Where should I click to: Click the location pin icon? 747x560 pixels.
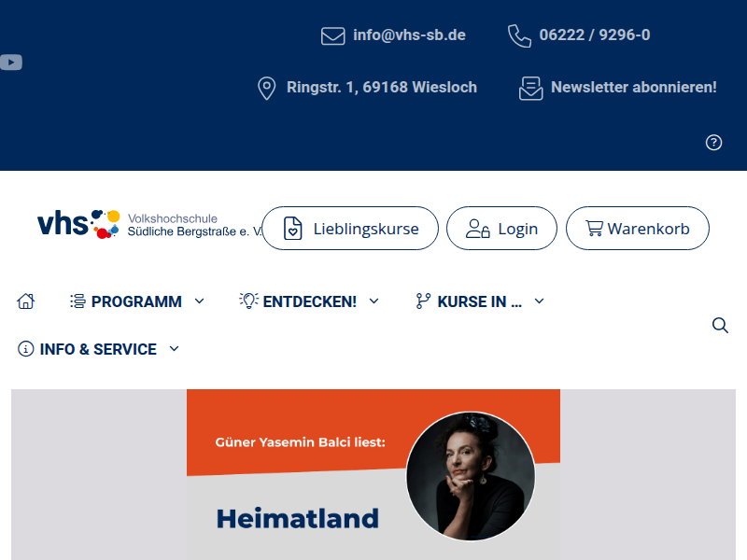click(267, 88)
